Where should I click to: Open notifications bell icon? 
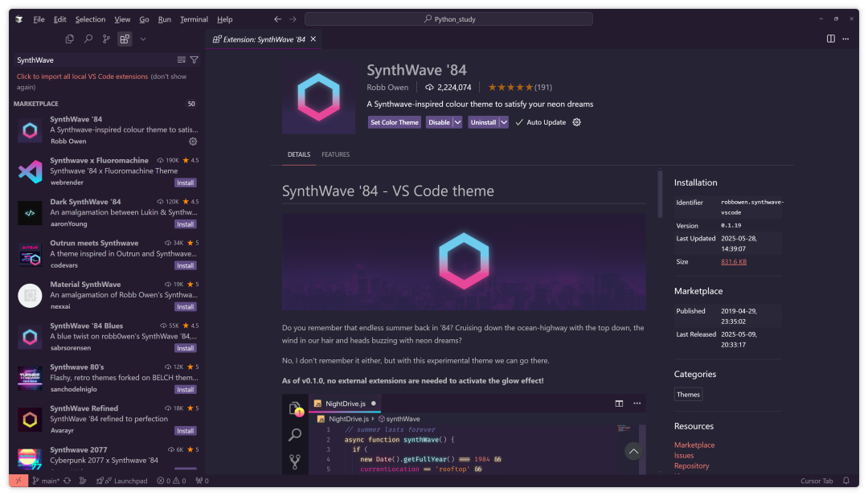[845, 481]
